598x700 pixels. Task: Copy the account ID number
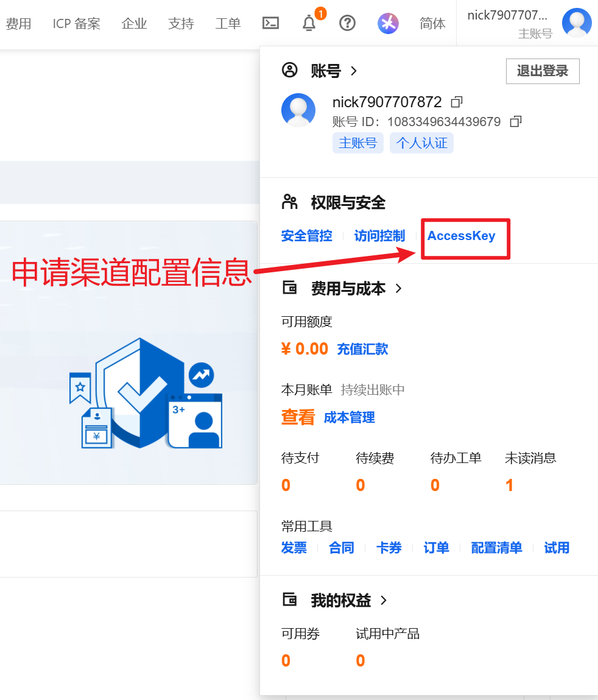[x=516, y=122]
